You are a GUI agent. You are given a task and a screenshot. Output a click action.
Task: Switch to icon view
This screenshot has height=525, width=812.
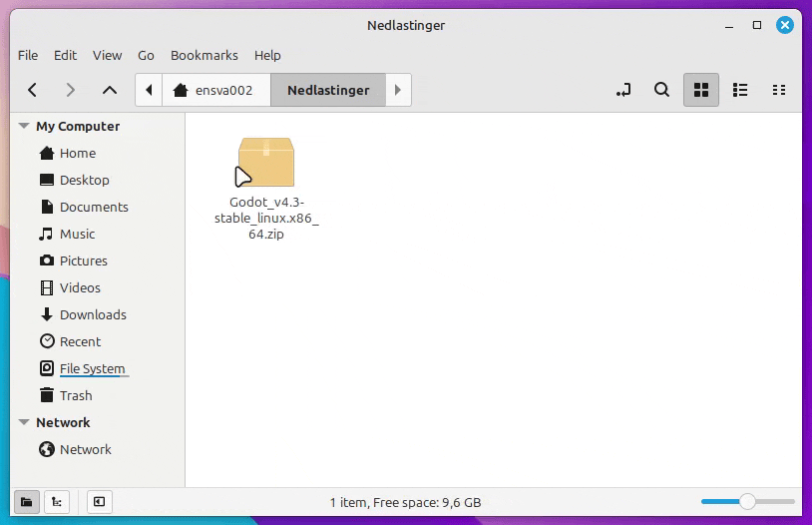[x=701, y=90]
